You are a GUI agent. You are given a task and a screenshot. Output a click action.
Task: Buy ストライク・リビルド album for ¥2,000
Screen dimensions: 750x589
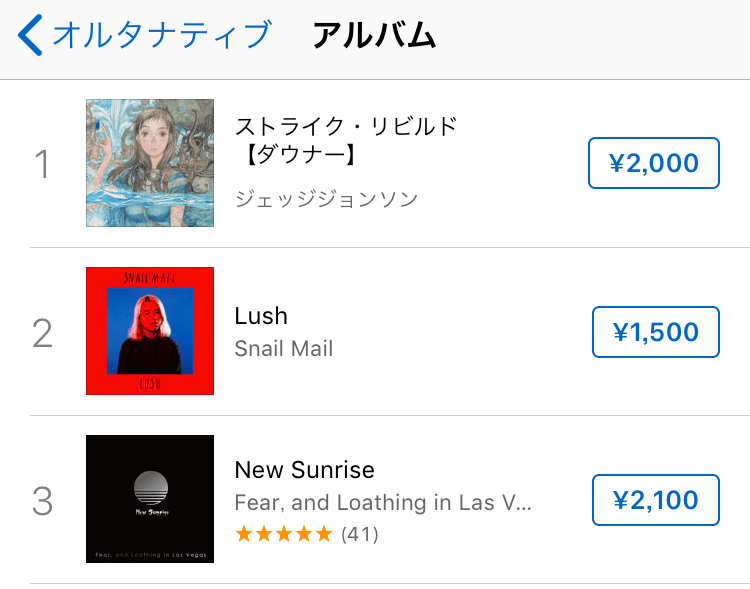[653, 163]
